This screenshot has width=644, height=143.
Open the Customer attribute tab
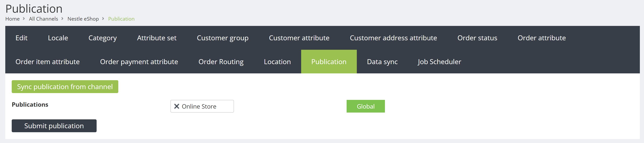pos(299,38)
